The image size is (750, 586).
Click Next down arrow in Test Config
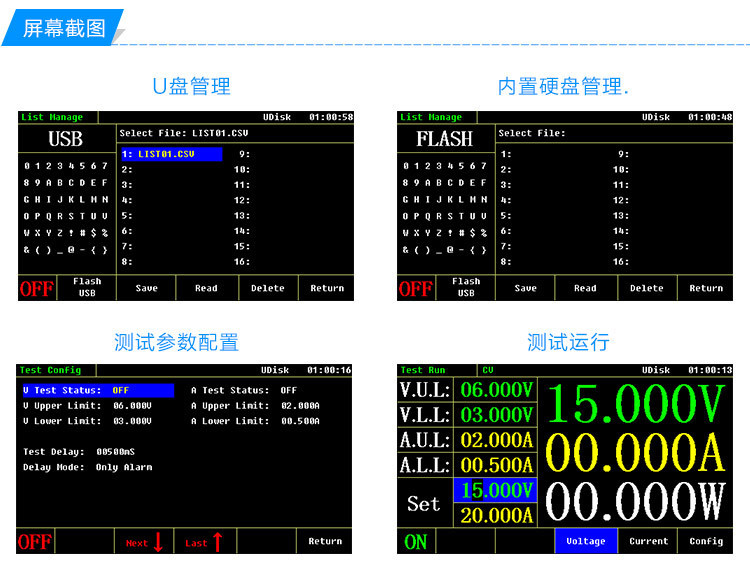(x=144, y=542)
